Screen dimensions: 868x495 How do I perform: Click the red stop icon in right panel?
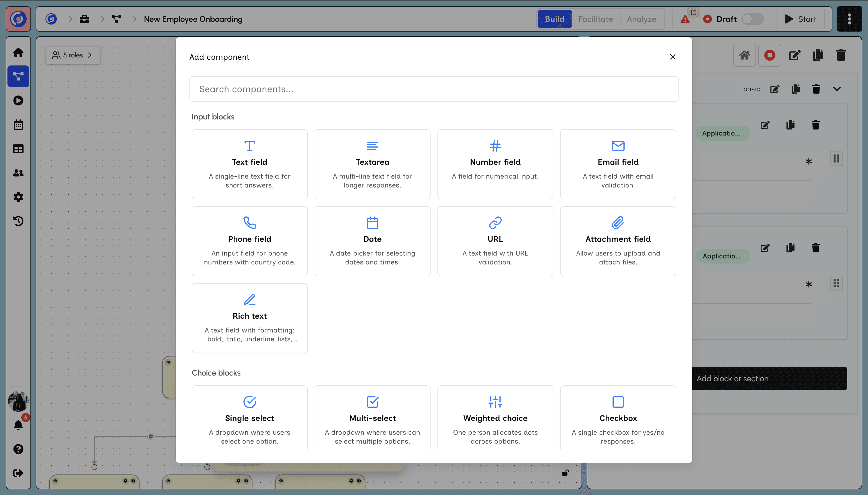(770, 55)
